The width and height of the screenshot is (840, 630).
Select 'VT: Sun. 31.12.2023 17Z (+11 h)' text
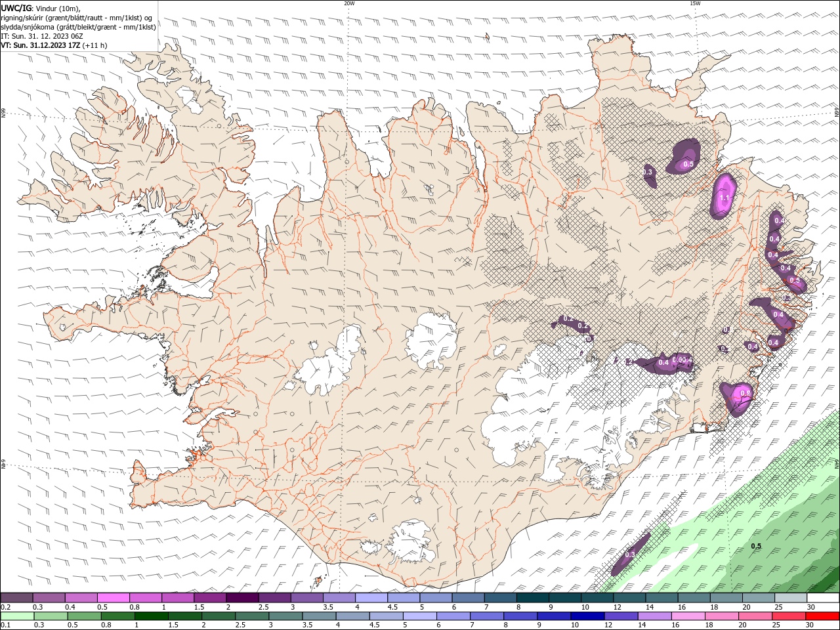click(54, 45)
